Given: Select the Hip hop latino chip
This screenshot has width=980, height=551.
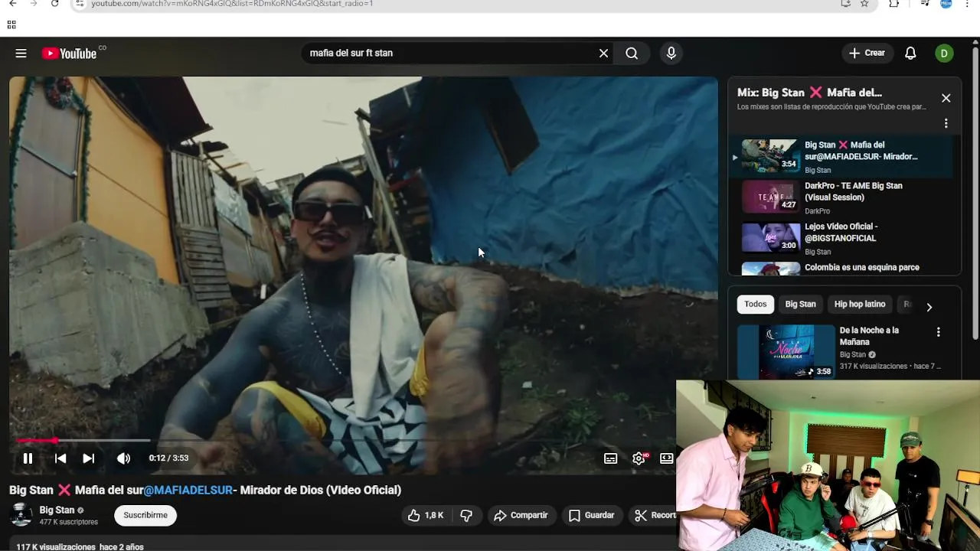Looking at the screenshot, I should pyautogui.click(x=860, y=305).
